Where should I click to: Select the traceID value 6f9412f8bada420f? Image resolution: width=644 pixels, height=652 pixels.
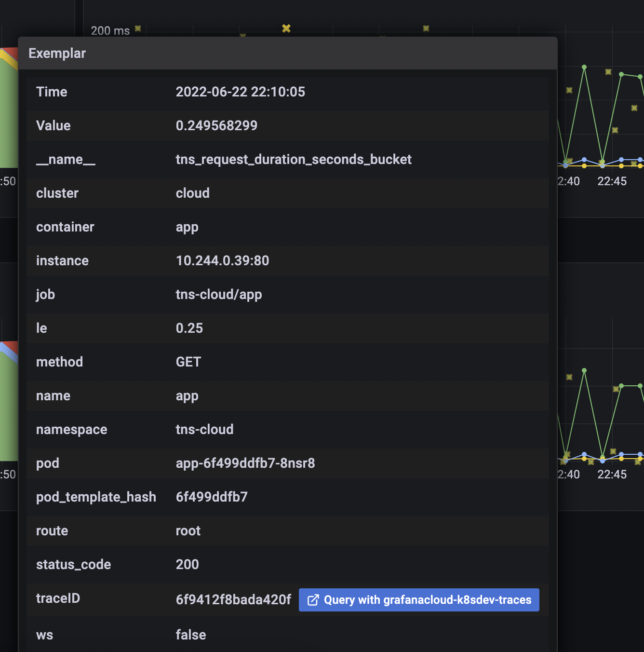point(233,599)
